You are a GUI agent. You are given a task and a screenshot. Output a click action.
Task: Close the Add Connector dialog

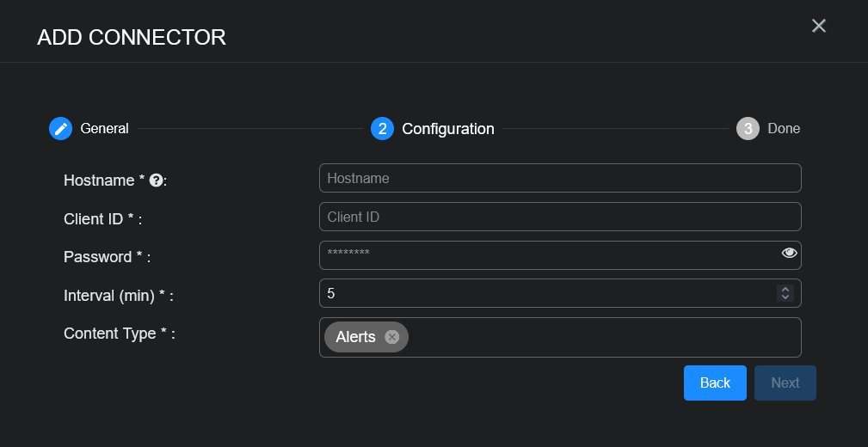tap(819, 26)
